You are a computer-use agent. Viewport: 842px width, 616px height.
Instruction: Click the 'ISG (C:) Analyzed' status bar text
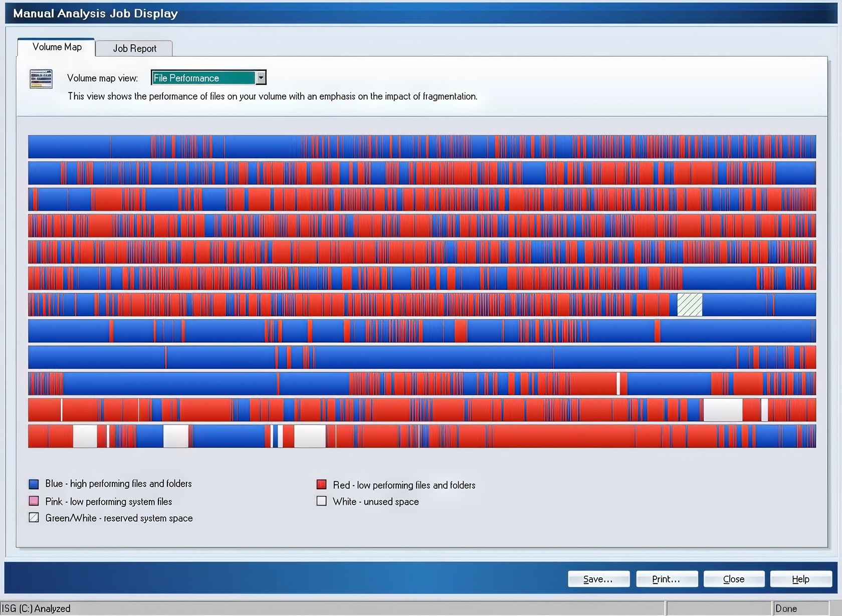pos(36,608)
